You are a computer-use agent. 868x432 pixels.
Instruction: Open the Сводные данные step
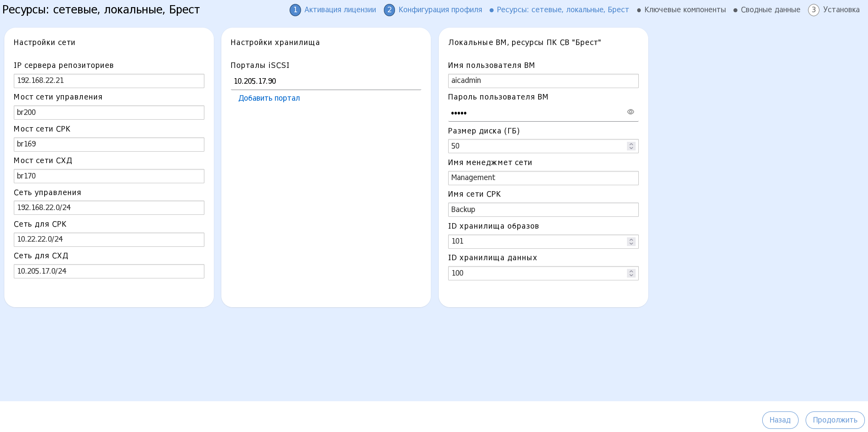point(771,10)
